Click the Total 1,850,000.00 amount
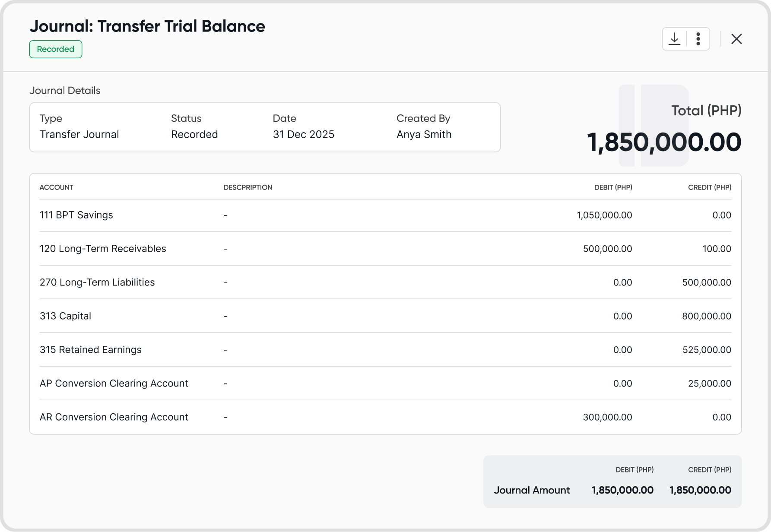Image resolution: width=771 pixels, height=532 pixels. click(664, 142)
